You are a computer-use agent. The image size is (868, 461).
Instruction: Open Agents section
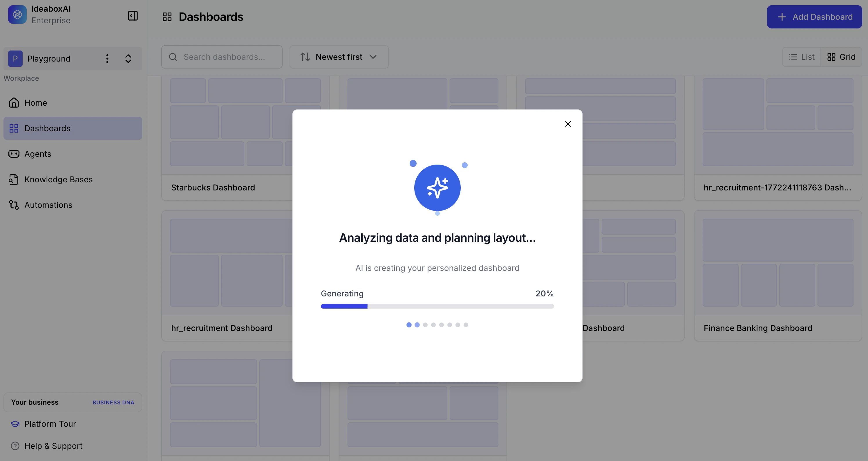pyautogui.click(x=73, y=154)
